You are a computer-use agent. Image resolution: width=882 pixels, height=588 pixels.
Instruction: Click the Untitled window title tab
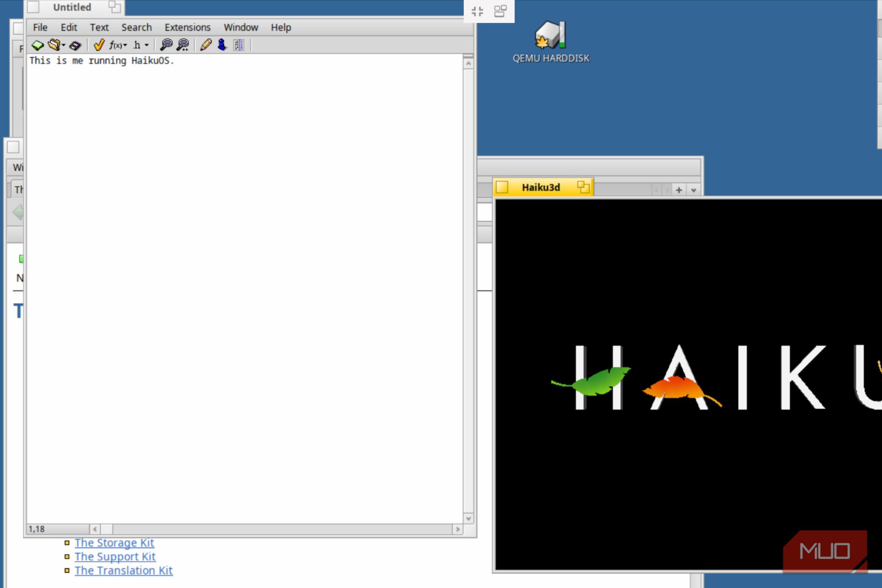pos(72,8)
